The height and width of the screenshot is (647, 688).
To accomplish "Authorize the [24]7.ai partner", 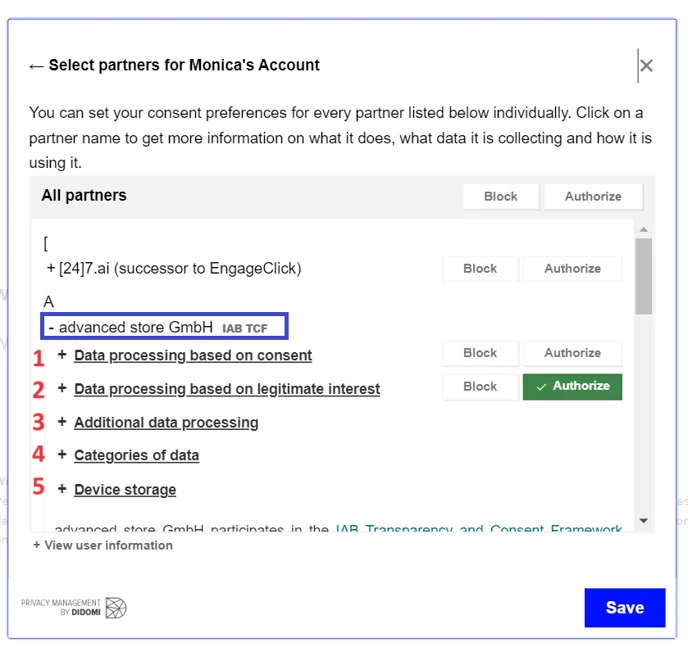I will (x=572, y=268).
